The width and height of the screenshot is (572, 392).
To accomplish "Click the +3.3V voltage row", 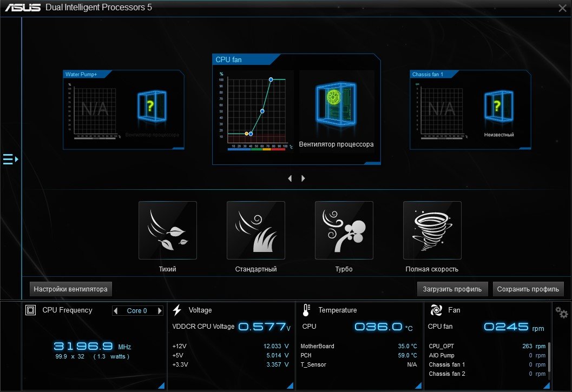I will (x=231, y=364).
